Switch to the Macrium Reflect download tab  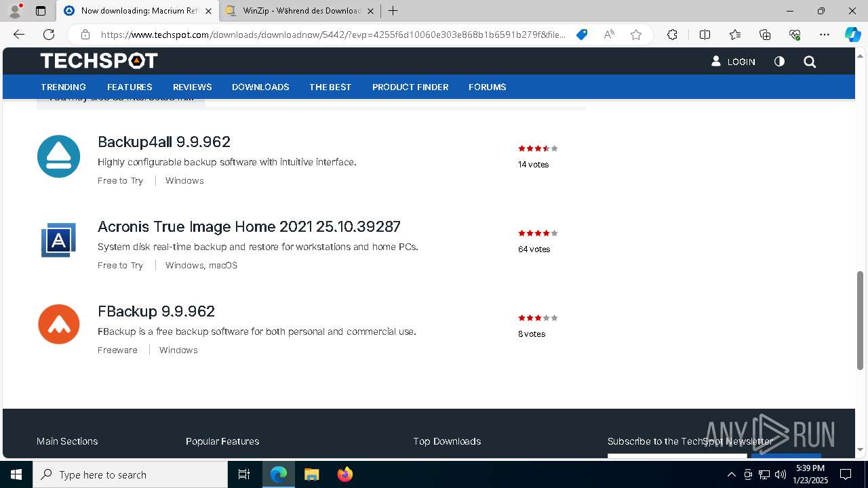[x=138, y=11]
